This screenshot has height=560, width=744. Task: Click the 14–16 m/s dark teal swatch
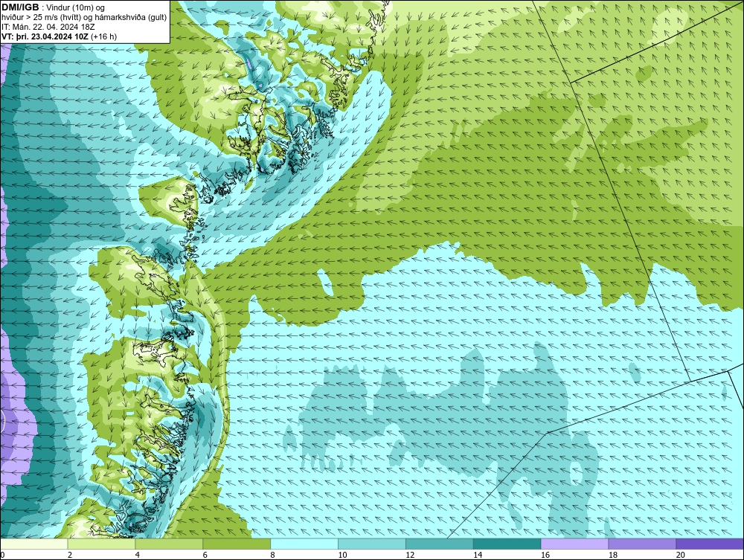(507, 544)
